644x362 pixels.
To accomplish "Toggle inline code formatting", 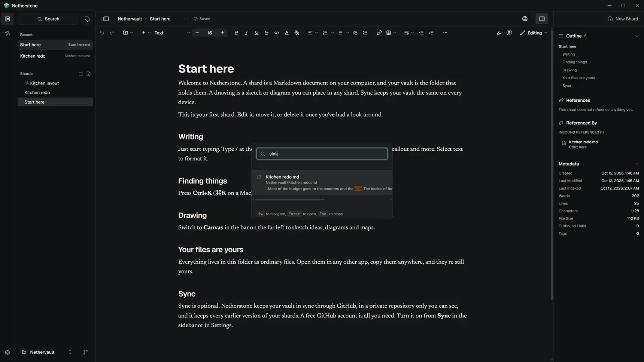I will click(x=277, y=33).
